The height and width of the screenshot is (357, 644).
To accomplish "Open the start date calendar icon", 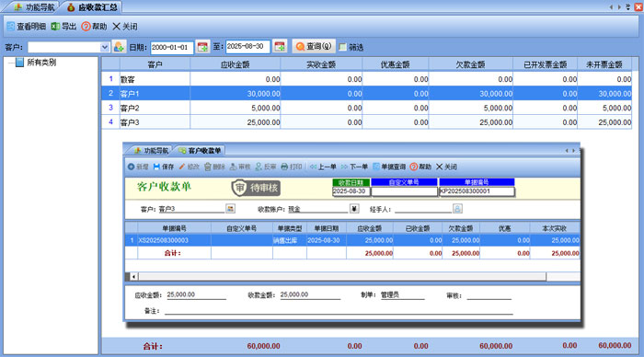I will click(202, 47).
